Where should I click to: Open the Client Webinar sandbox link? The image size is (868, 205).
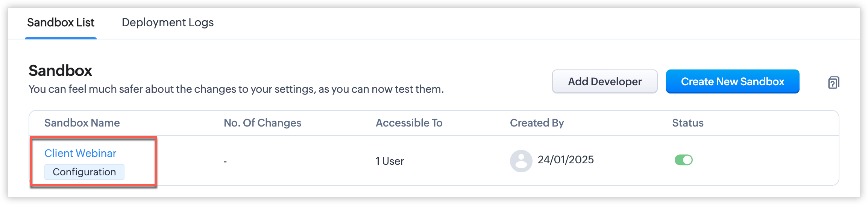coord(80,153)
